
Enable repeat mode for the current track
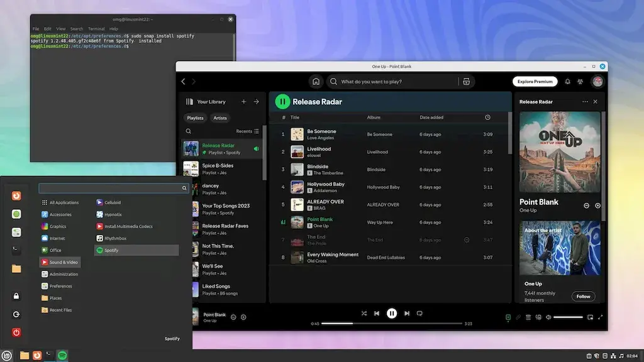[420, 314]
